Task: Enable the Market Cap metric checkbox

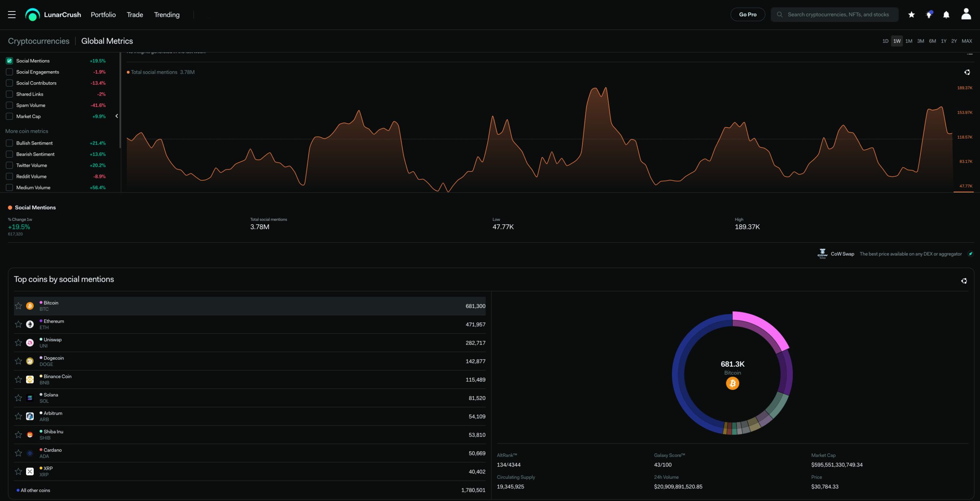Action: point(10,116)
